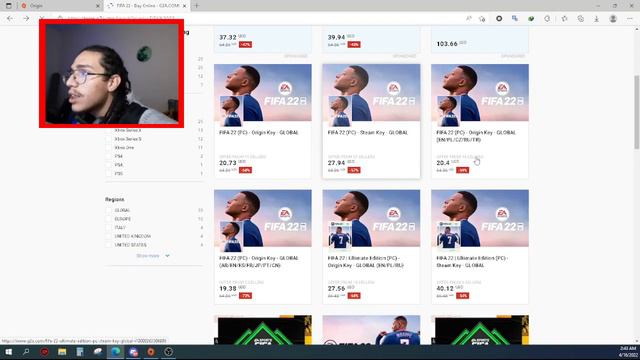Tick the ITALY region checkbox
Viewport: 640px width, 360px height.
109,227
